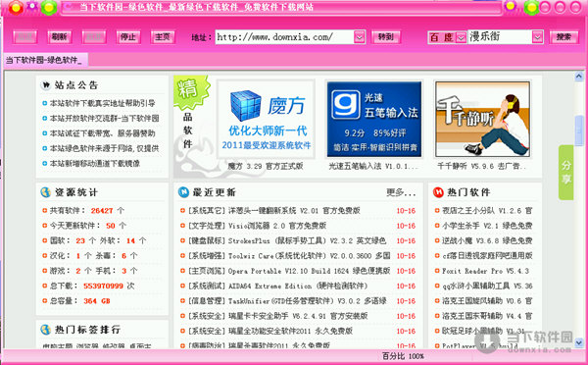Click the green 分享 share side tab
This screenshot has width=588, height=365.
point(565,173)
